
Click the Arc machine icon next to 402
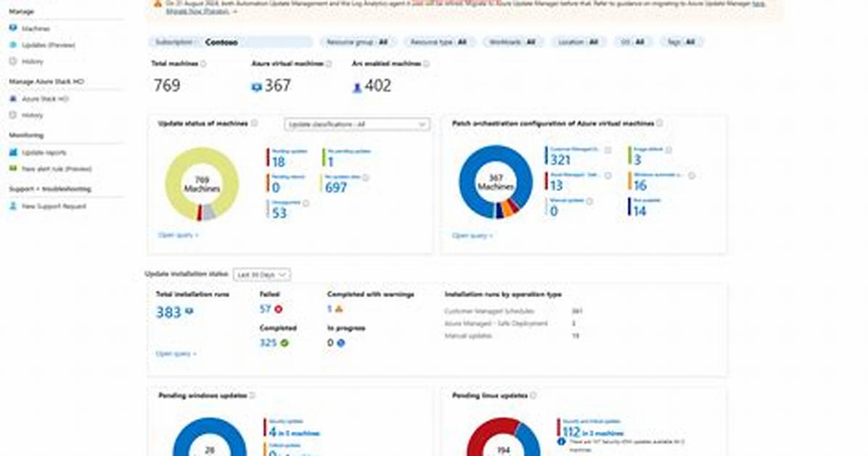(357, 87)
